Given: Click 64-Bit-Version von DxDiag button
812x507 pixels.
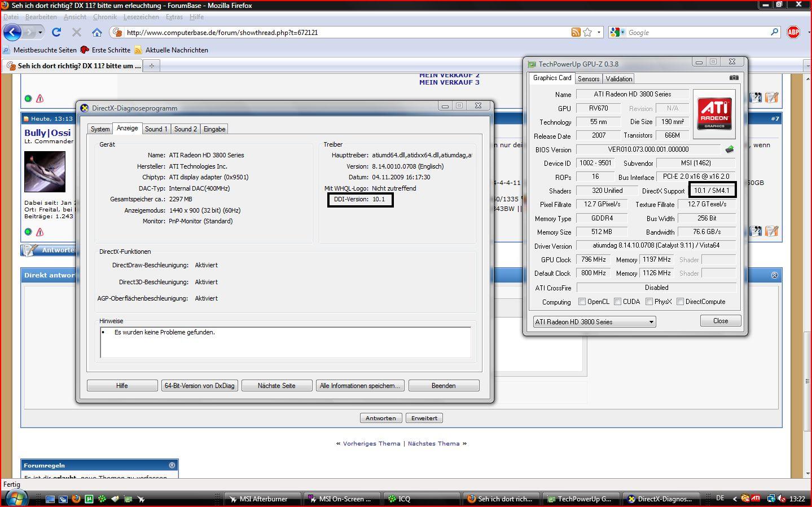Looking at the screenshot, I should tap(199, 386).
